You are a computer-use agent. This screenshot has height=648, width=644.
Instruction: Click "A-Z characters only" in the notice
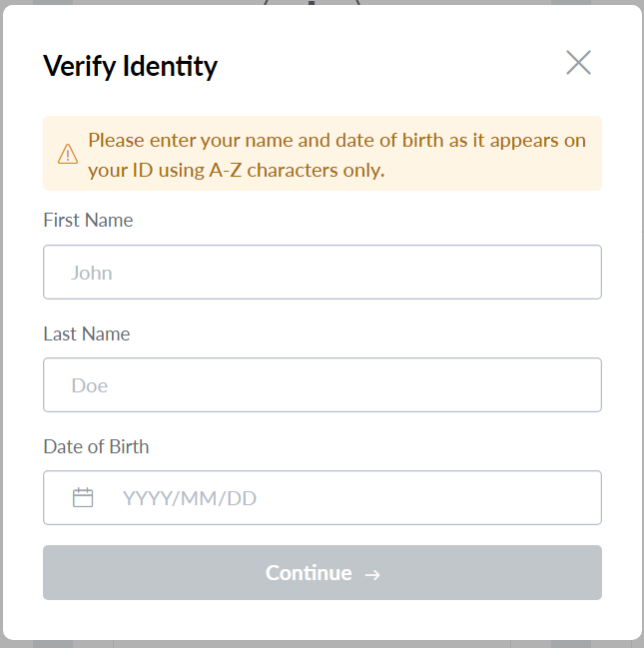pyautogui.click(x=296, y=170)
